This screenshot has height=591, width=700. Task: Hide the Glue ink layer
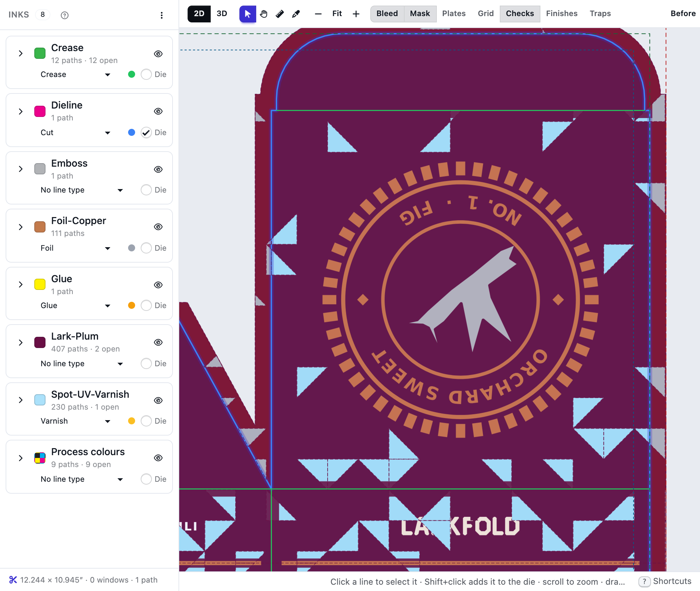(158, 285)
